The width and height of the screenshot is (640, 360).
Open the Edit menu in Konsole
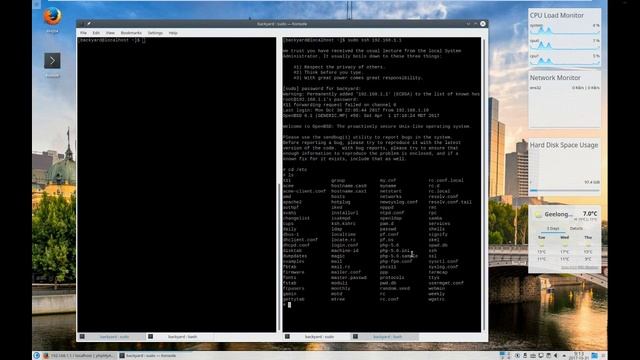[x=96, y=33]
